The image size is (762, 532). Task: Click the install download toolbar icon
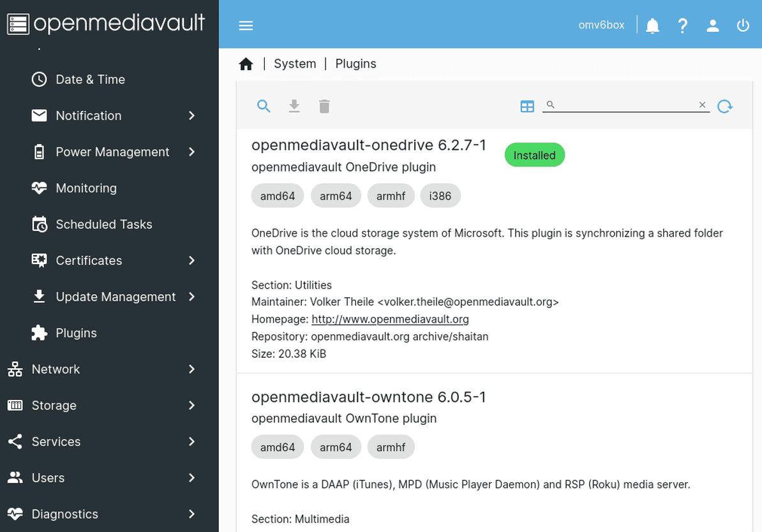(x=294, y=106)
